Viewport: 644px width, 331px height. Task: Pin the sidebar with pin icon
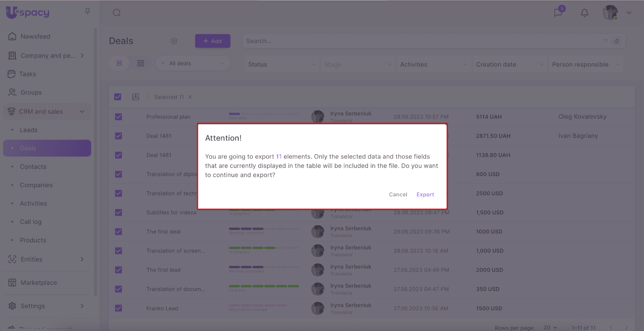87,12
